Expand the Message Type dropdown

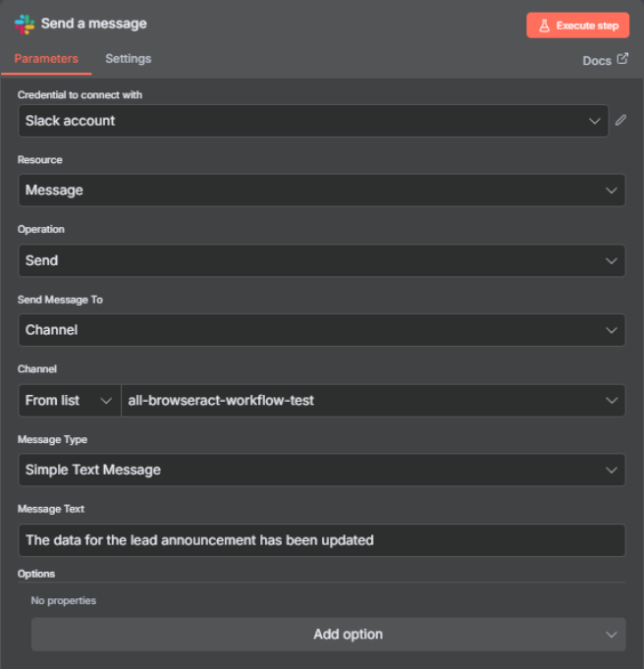point(321,470)
